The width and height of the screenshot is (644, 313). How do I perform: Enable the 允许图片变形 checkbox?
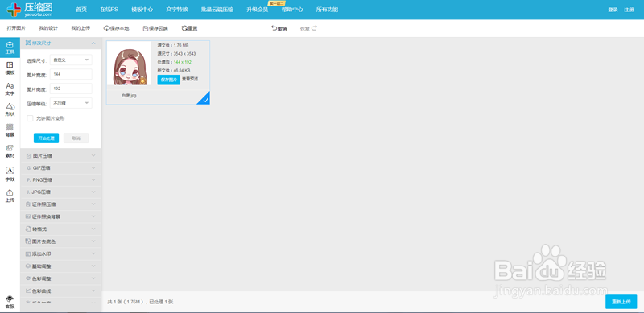[30, 118]
